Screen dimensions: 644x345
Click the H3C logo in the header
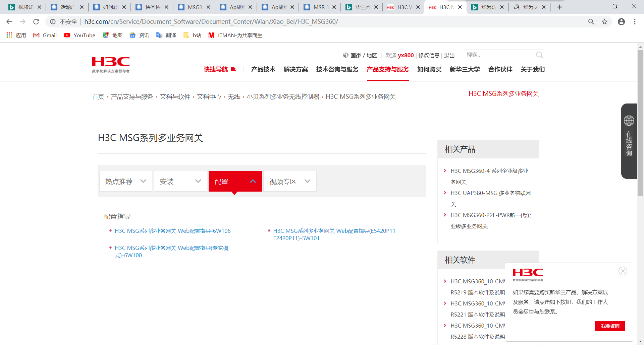(x=111, y=65)
